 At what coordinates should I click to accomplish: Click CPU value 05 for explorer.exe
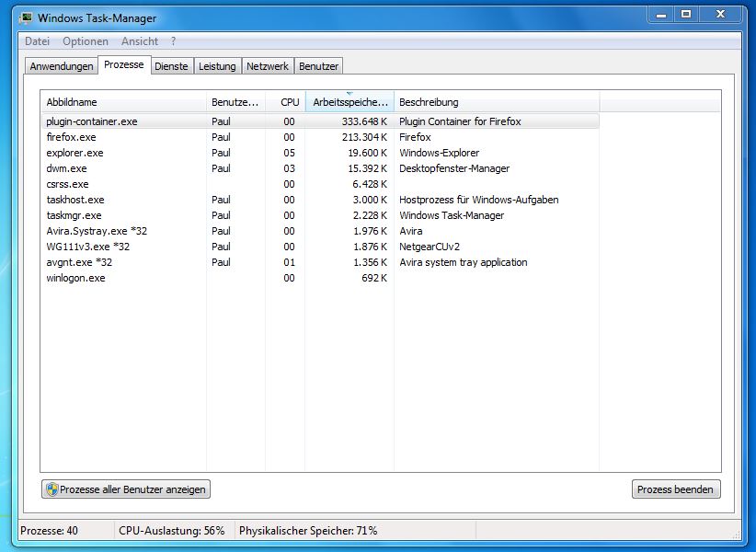289,153
